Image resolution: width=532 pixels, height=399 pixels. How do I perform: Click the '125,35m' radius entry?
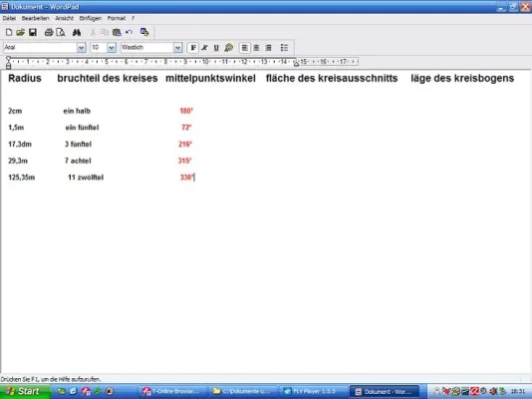click(21, 178)
